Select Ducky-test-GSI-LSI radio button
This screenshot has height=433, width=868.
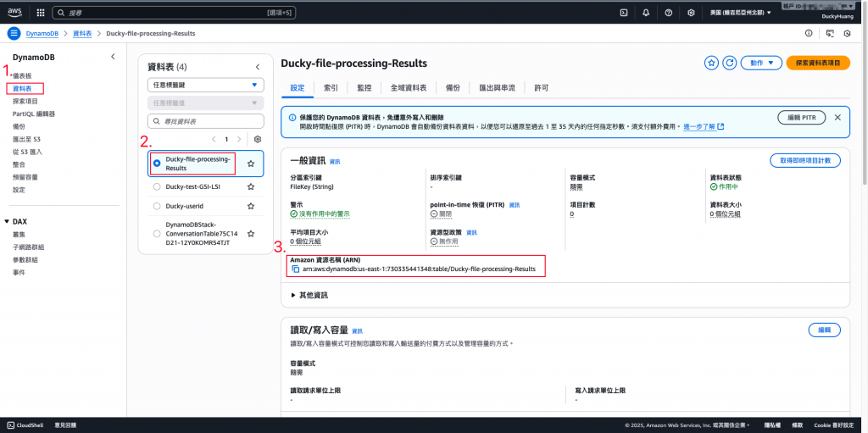point(157,187)
